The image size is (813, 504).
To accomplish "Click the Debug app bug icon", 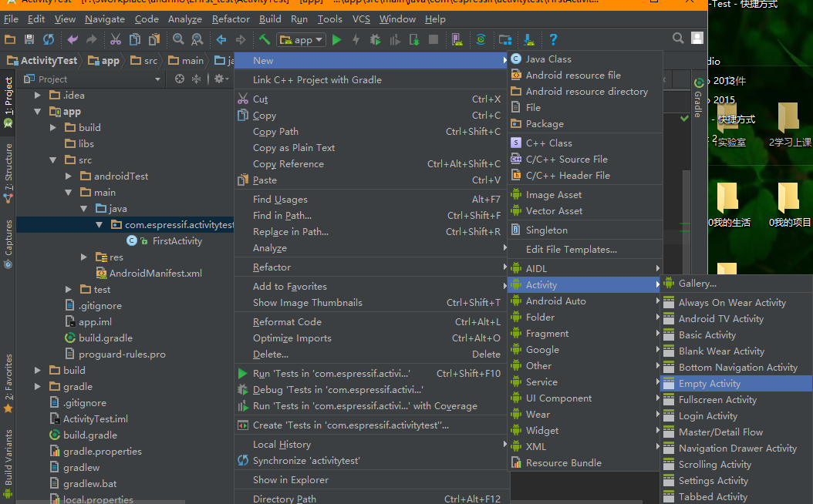I will (375, 39).
